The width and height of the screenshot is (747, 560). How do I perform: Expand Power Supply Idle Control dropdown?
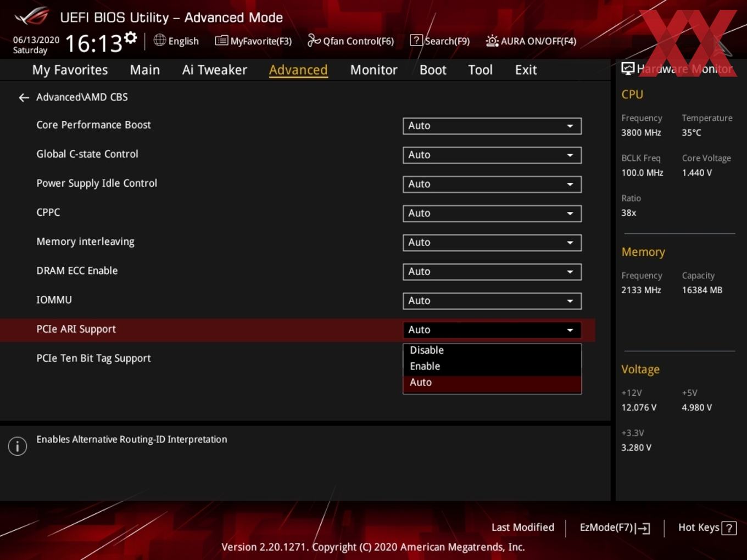[x=492, y=184]
